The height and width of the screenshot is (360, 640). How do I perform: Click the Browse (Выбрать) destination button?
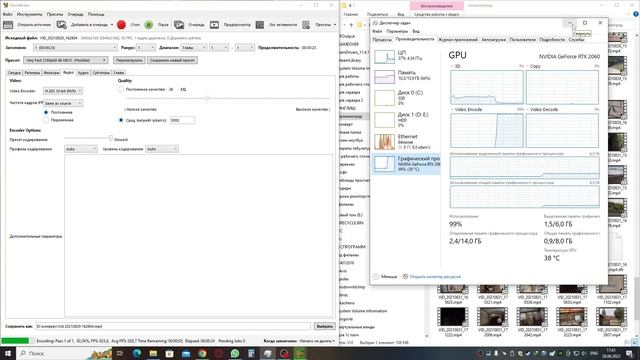[324, 327]
